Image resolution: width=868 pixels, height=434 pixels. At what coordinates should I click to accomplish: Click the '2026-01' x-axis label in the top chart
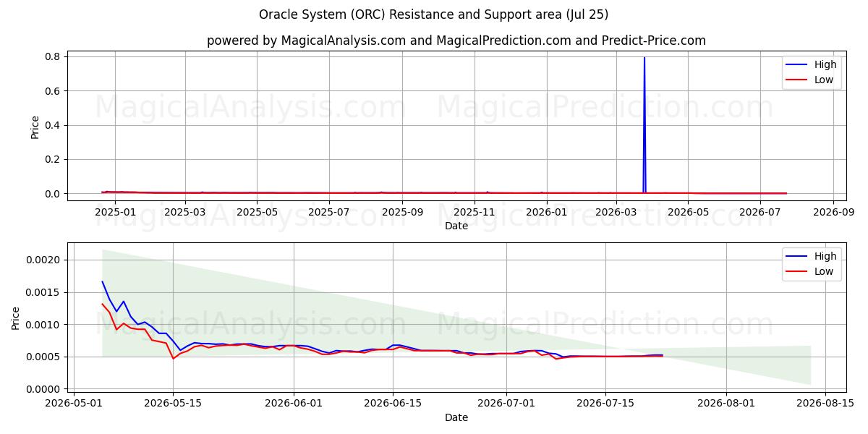point(547,212)
